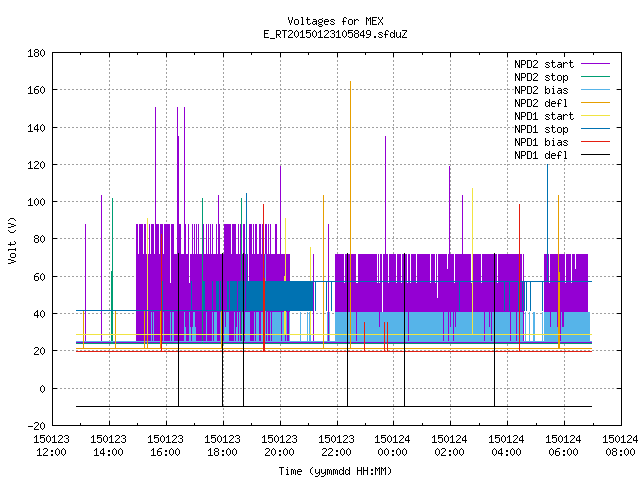Click the light blue NPD2 bias line sample
640x480 pixels.
pos(595,89)
